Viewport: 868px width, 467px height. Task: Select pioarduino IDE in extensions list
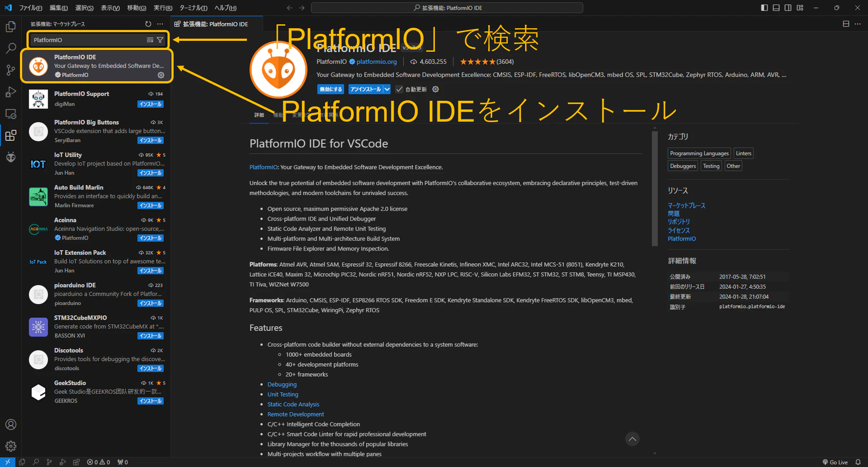(96, 294)
